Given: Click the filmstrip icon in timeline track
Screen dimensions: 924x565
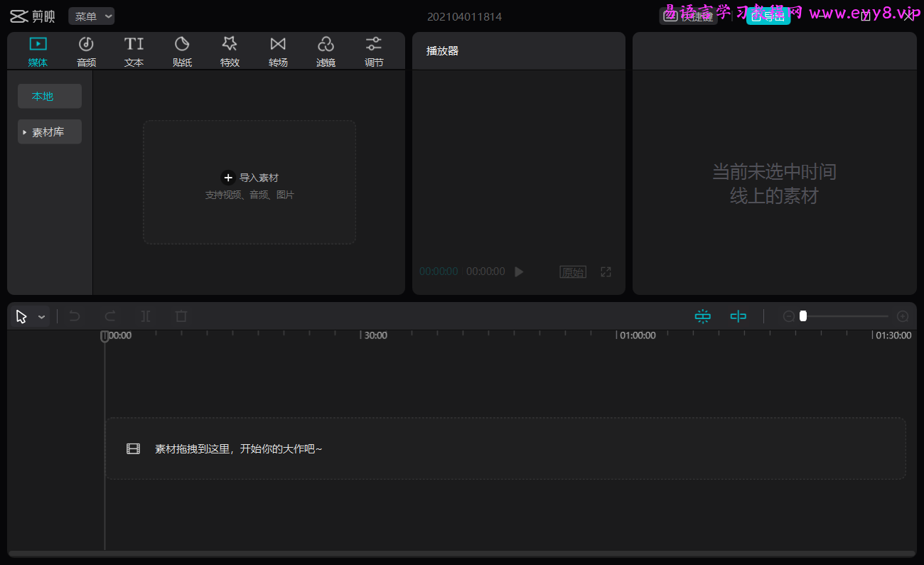Looking at the screenshot, I should point(134,448).
